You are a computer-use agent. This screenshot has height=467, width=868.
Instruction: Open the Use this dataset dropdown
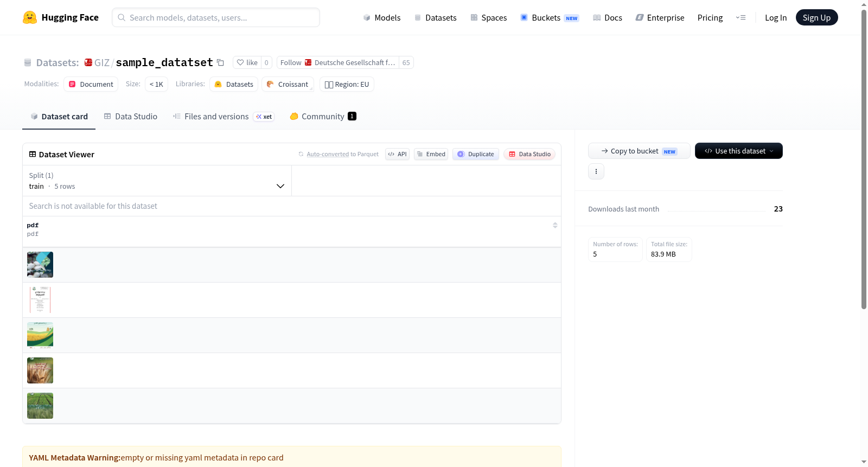(739, 151)
